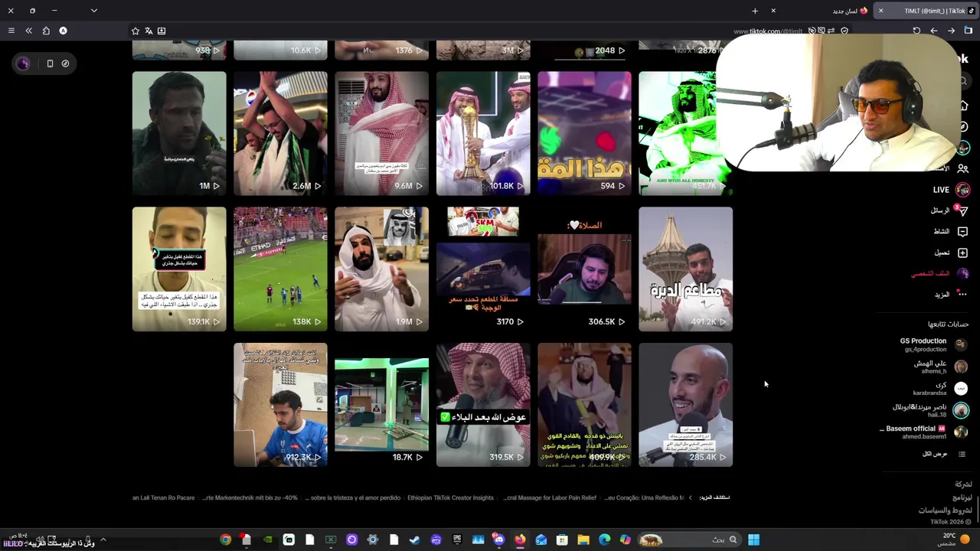The width and height of the screenshot is (980, 551).
Task: Open the 139.1K views video
Action: 179,269
